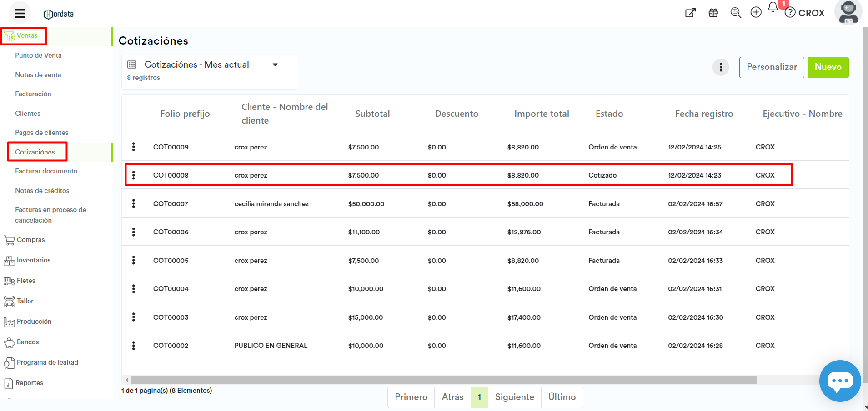Select Facturación in the sidebar
The width and height of the screenshot is (868, 411).
coord(33,94)
